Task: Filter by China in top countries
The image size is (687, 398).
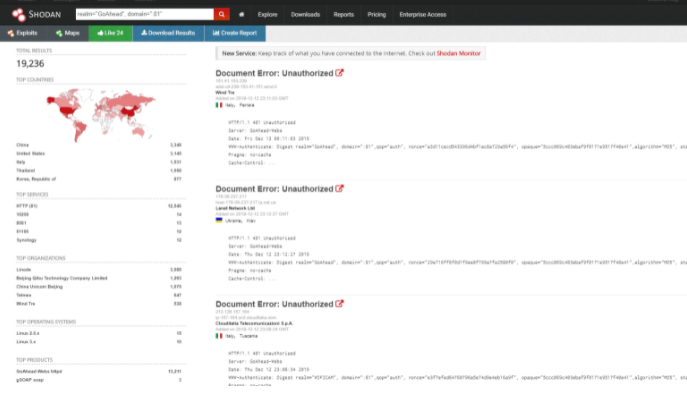Action: coord(22,145)
